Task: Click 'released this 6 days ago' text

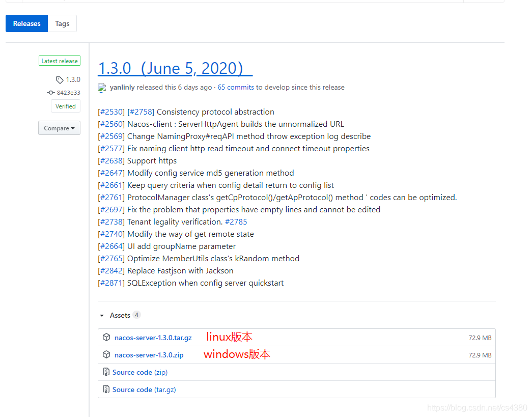Action: [x=175, y=87]
